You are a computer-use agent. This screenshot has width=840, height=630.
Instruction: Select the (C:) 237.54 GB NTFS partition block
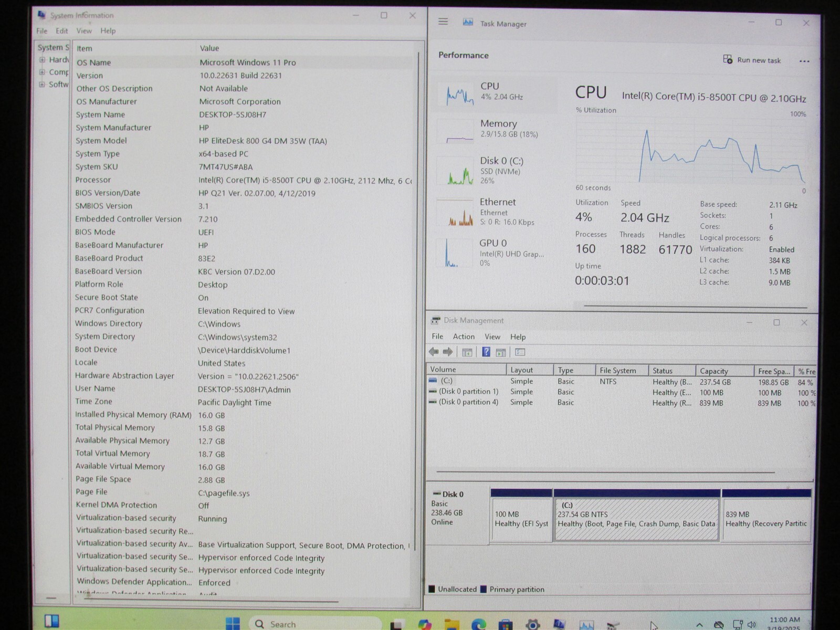(636, 519)
